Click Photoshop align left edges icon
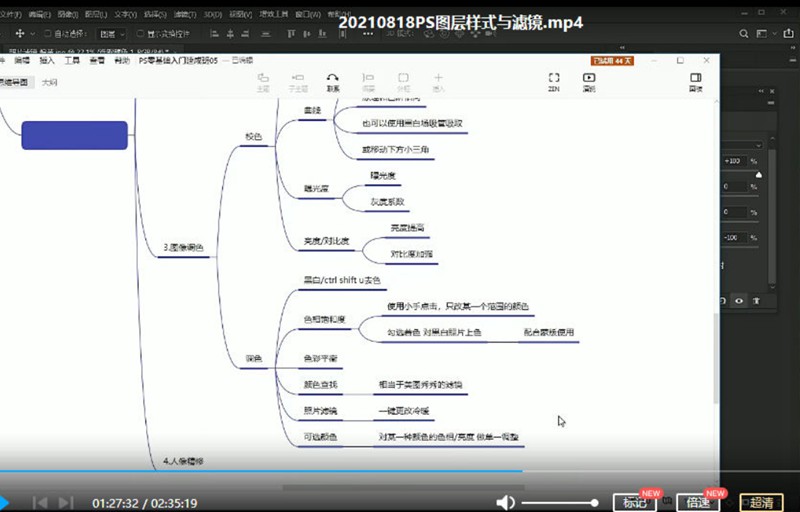The height and width of the screenshot is (512, 800). click(215, 34)
